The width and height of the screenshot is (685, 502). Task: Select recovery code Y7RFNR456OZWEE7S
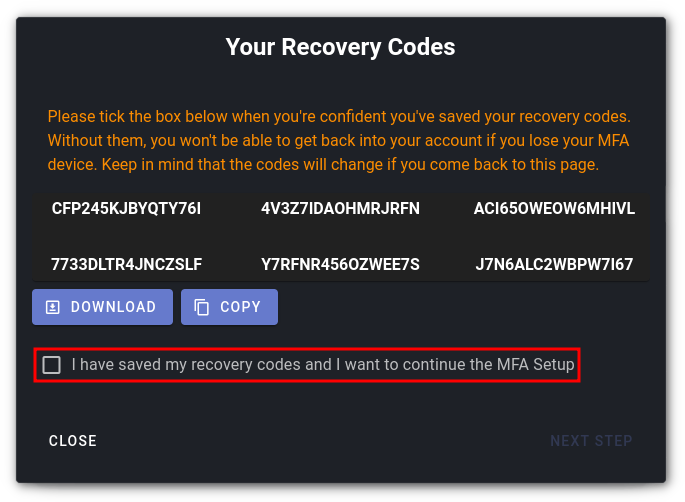click(x=340, y=264)
